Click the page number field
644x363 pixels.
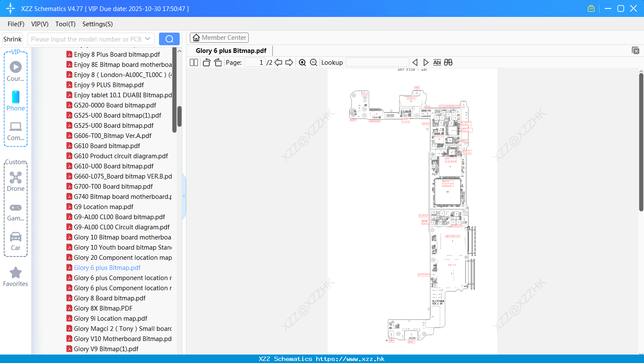coord(255,63)
